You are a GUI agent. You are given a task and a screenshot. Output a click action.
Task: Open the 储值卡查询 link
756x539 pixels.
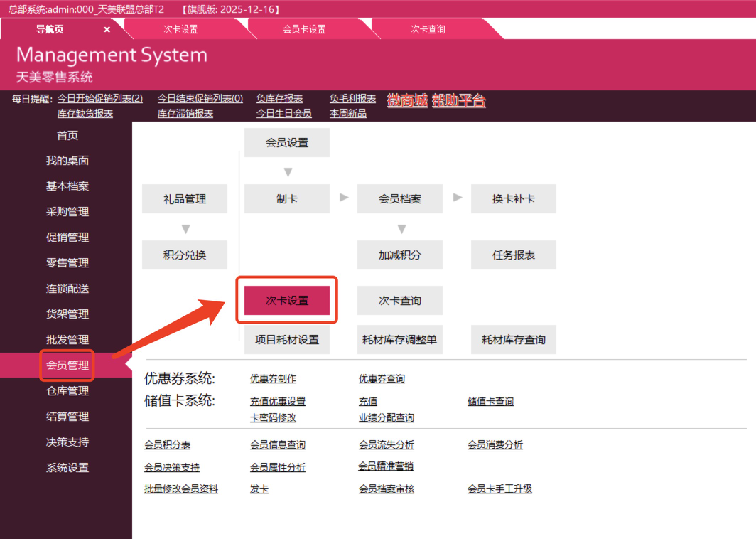(x=490, y=402)
